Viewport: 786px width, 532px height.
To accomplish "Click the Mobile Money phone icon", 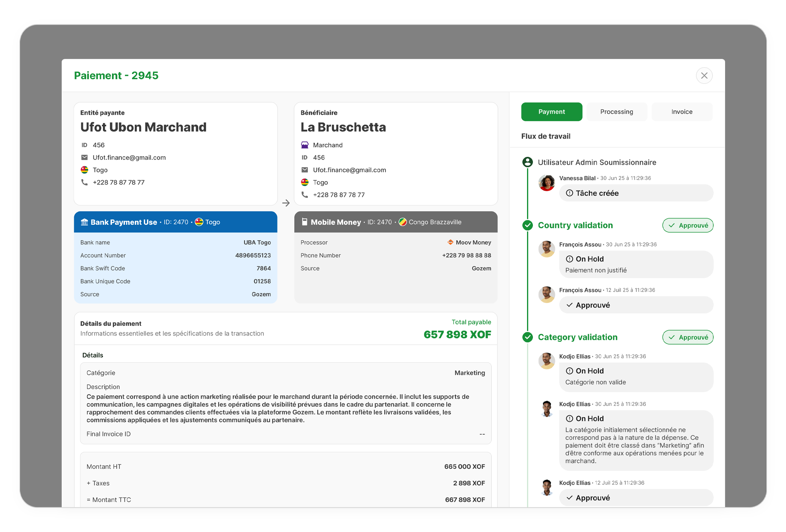I will click(x=304, y=222).
